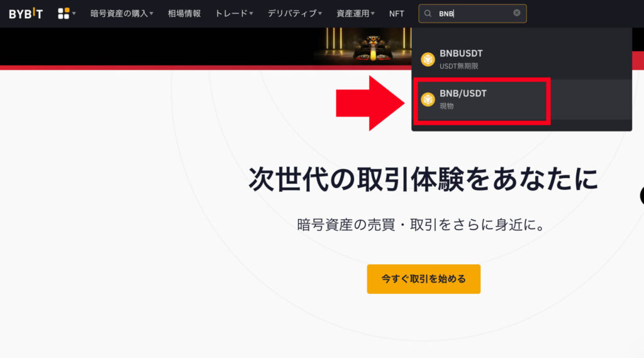Expand the デリバティブ dropdown menu
Image resolution: width=644 pixels, height=358 pixels.
pyautogui.click(x=295, y=14)
